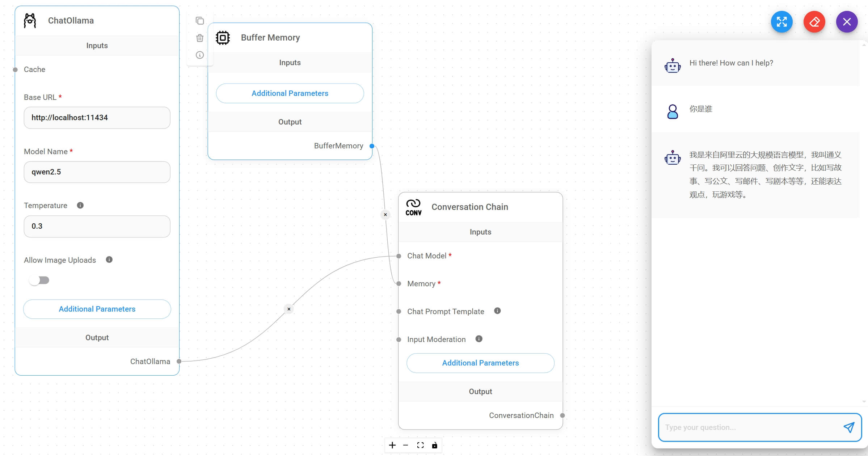Zoom in on the canvas with the plus icon
The image size is (868, 456).
coord(392,445)
